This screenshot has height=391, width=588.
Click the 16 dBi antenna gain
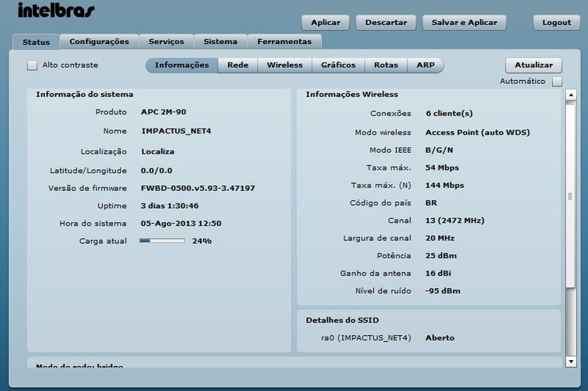438,273
